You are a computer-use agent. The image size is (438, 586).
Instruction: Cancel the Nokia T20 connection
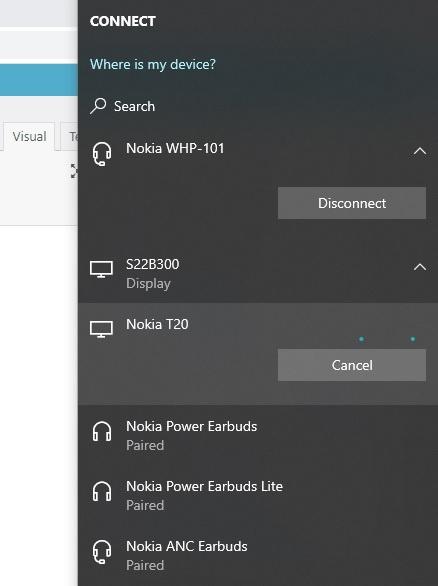click(x=352, y=365)
